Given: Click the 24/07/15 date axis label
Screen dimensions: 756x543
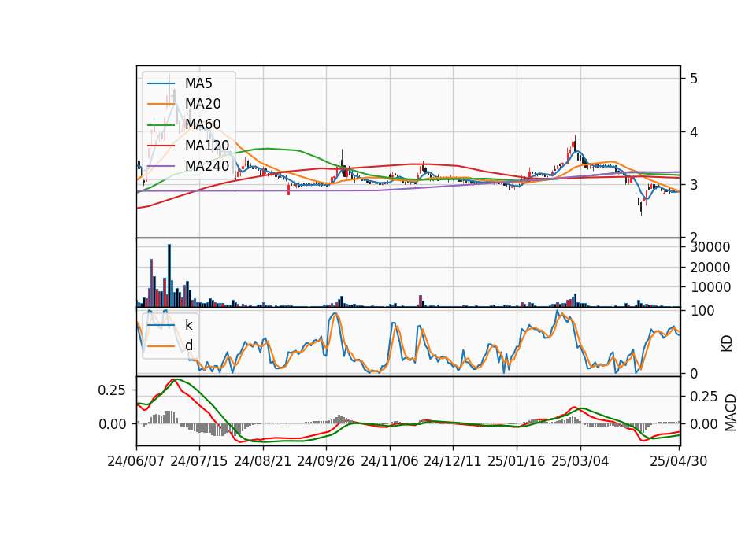Looking at the screenshot, I should pos(199,461).
